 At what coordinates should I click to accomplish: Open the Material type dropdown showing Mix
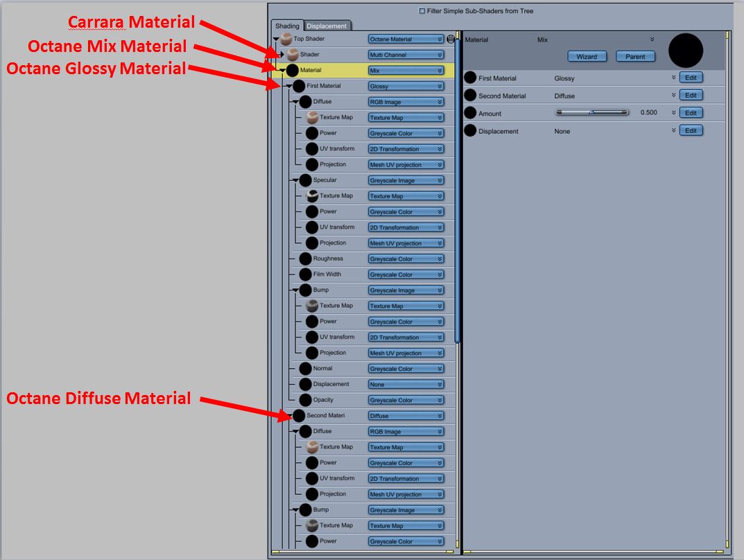point(406,70)
